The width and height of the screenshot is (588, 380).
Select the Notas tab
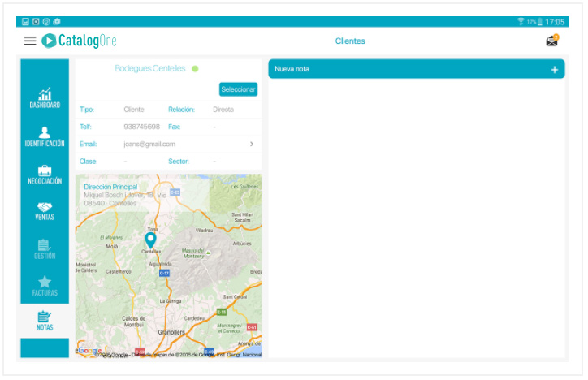45,321
